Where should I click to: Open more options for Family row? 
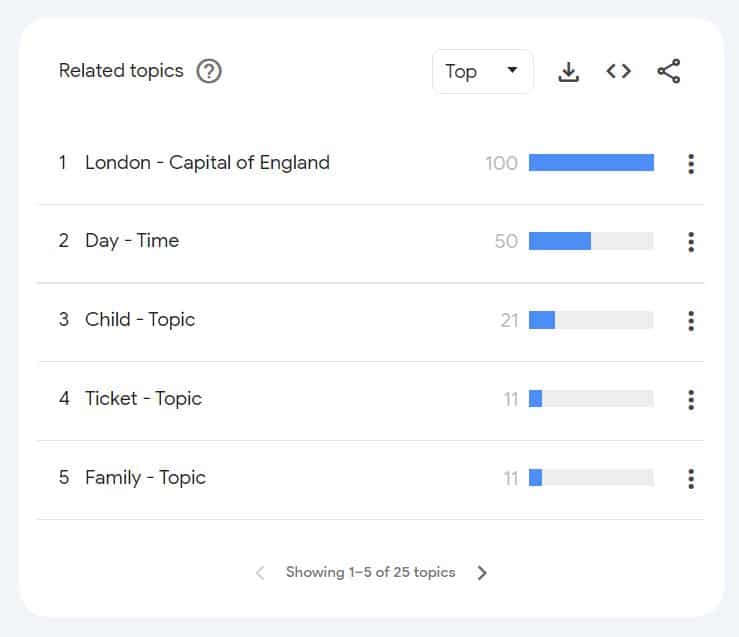690,479
